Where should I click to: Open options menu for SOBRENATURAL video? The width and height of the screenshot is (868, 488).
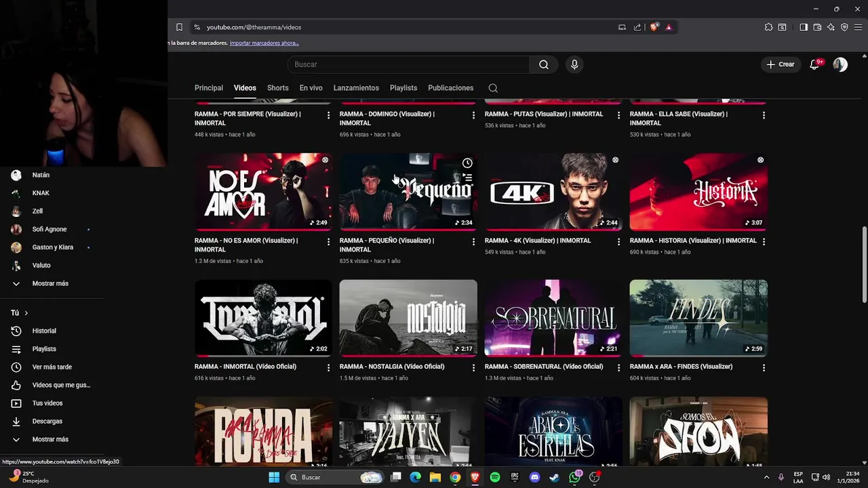[x=618, y=367]
